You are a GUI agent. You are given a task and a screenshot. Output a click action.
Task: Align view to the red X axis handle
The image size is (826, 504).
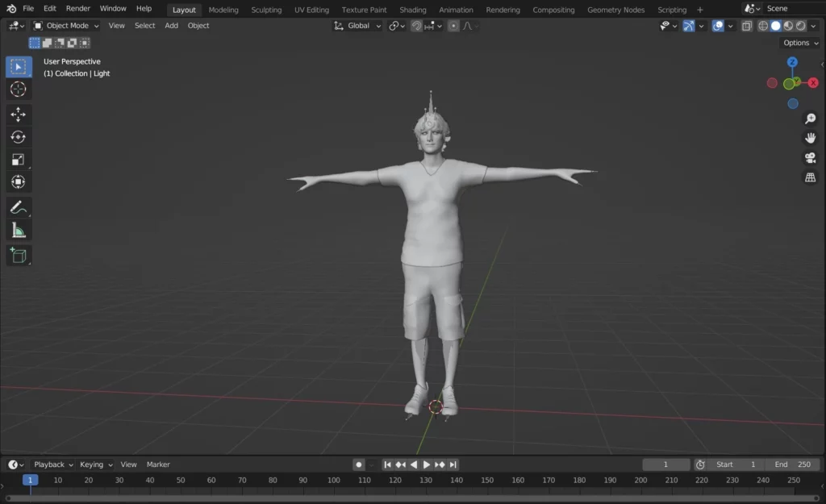point(813,83)
